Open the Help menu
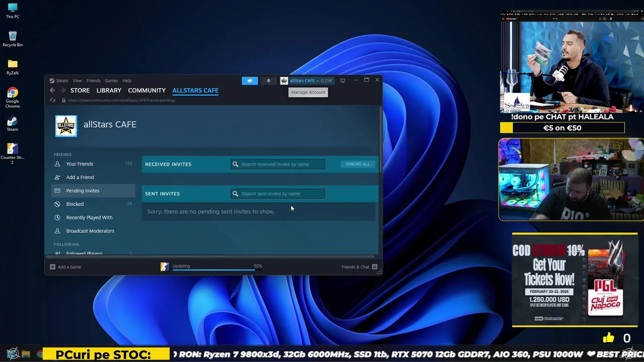 tap(127, 80)
